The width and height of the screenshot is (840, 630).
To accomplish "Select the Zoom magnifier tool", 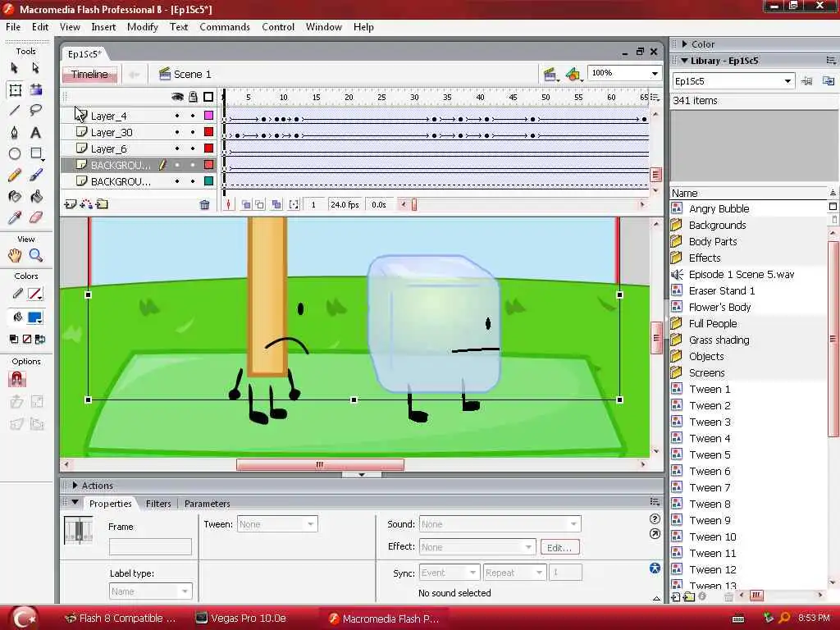I will click(36, 256).
